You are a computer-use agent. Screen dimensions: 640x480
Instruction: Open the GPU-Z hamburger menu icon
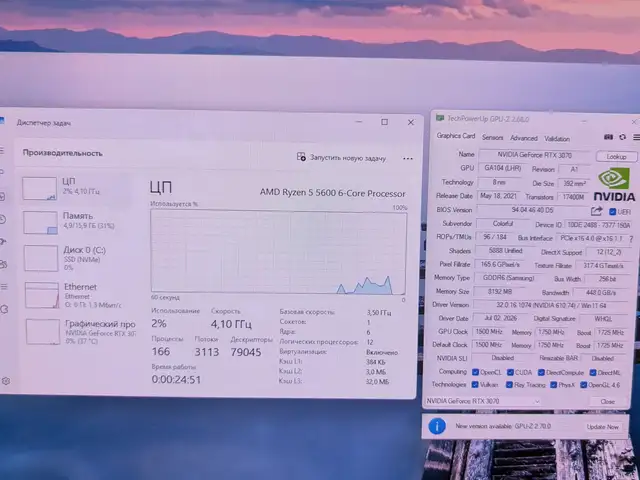(636, 138)
